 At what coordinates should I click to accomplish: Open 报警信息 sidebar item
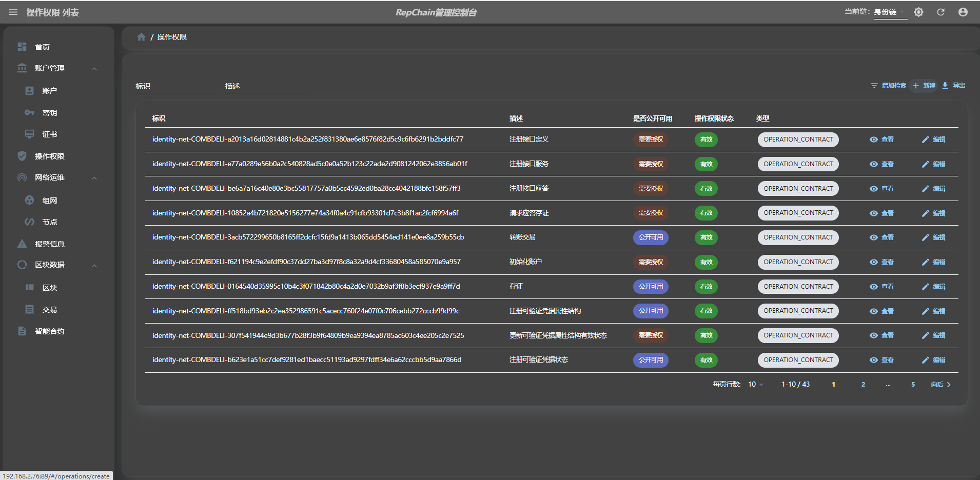[x=58, y=244]
